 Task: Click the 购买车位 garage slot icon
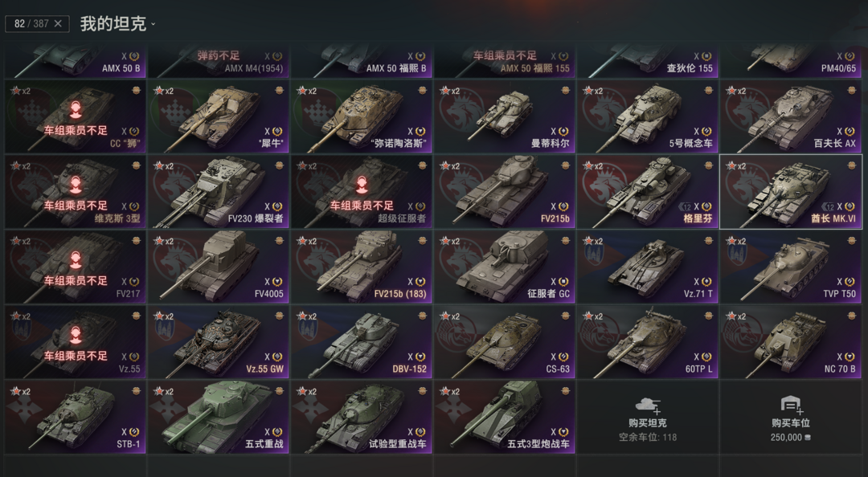click(x=791, y=405)
